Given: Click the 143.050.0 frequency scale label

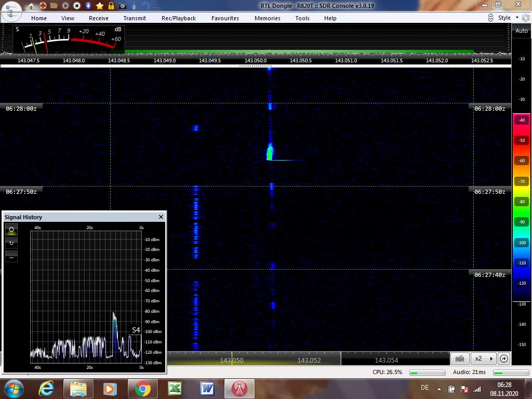Looking at the screenshot, I should 256,60.
